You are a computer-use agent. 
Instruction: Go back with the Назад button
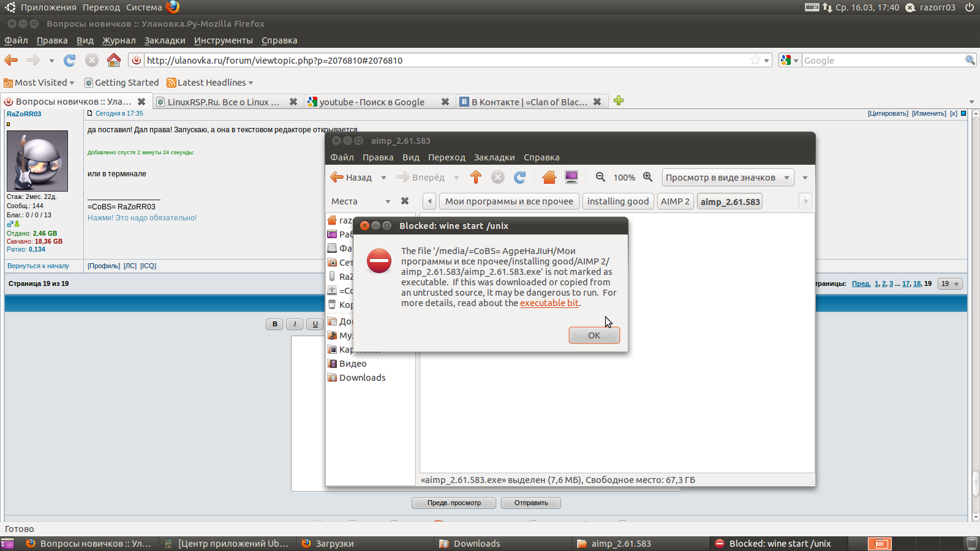352,178
